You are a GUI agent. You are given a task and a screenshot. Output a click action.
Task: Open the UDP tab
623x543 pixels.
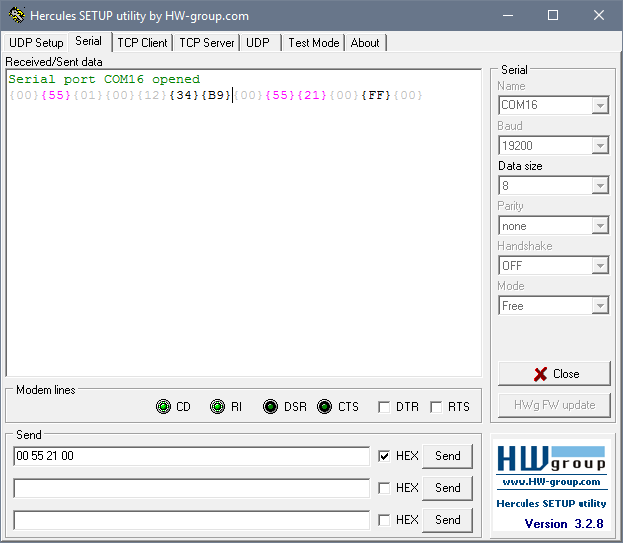coord(258,43)
